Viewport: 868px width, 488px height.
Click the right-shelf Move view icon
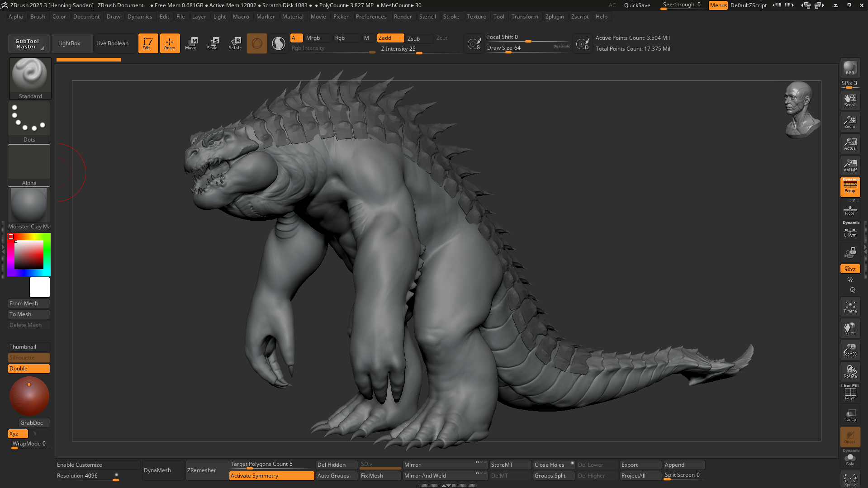pyautogui.click(x=850, y=328)
